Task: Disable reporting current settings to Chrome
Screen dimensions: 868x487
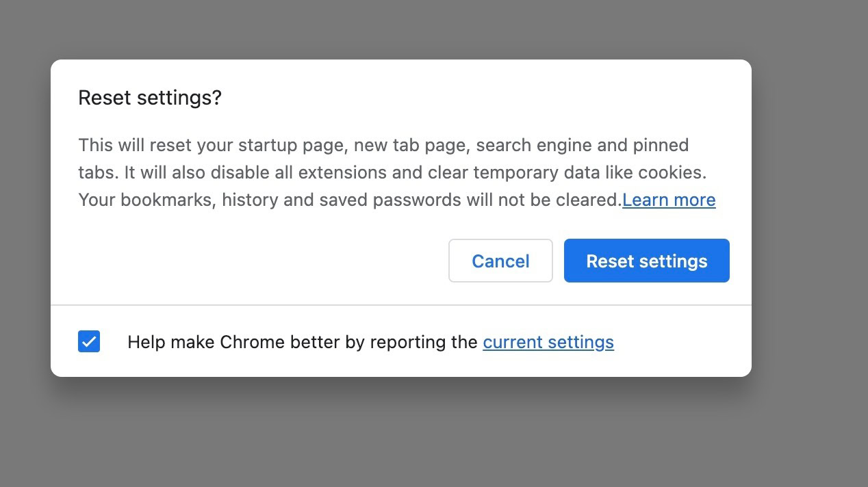Action: point(89,341)
